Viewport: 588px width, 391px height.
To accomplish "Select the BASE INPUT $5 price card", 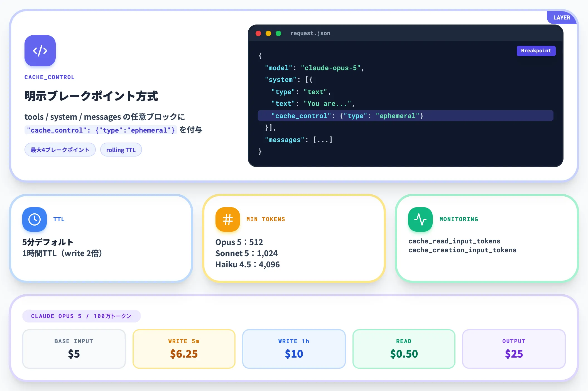I will (74, 349).
